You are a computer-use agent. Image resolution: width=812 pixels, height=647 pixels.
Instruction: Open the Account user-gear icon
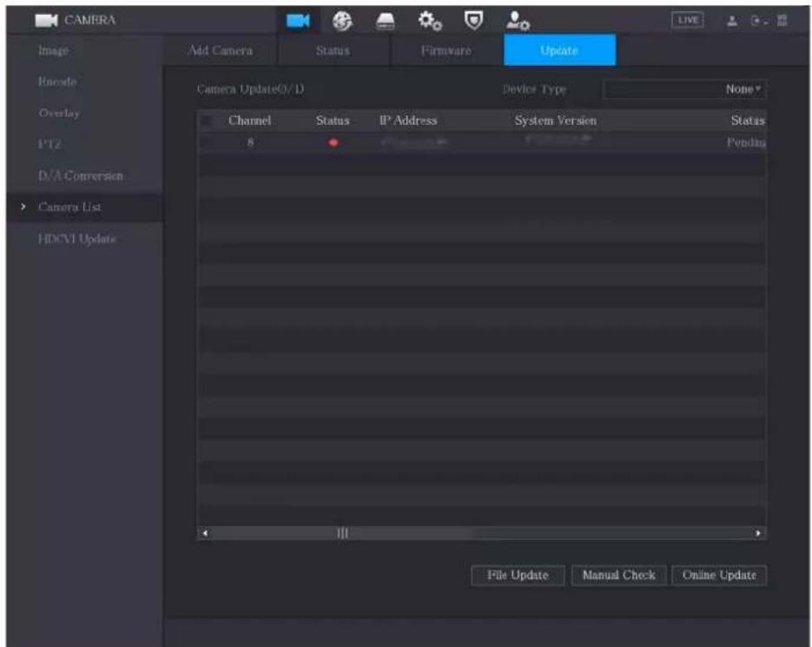click(518, 21)
